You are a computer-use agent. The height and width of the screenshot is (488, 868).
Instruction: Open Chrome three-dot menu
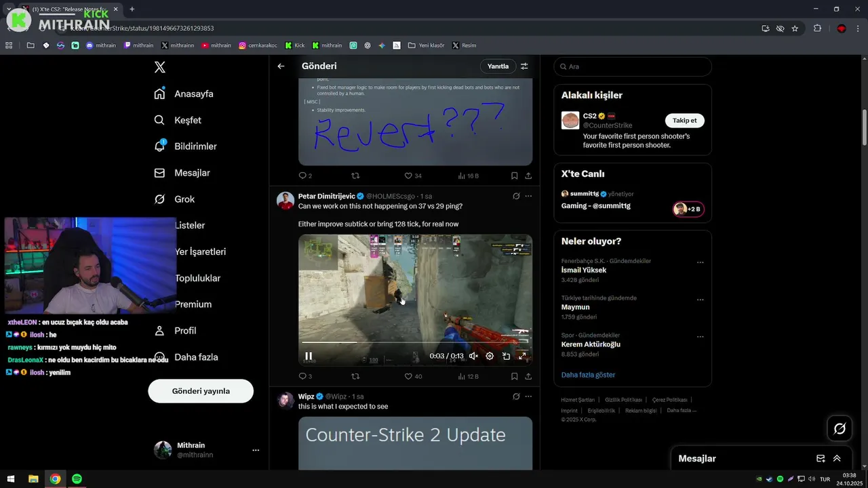[x=858, y=28]
